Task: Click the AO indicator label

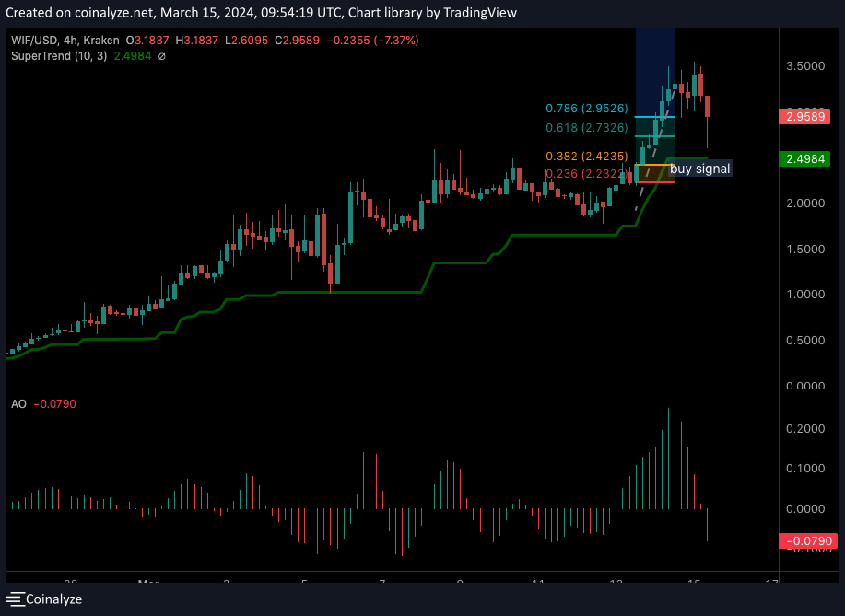Action: (x=18, y=404)
